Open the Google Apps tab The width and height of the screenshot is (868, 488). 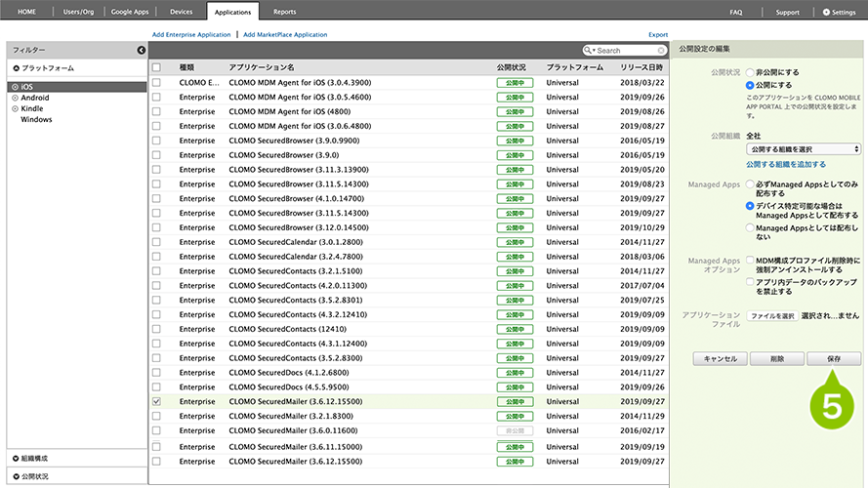tap(130, 12)
